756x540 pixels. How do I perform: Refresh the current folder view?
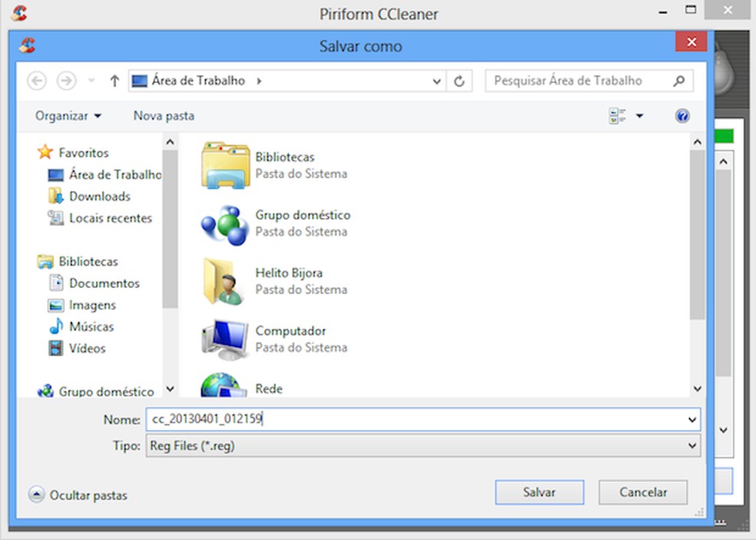459,81
